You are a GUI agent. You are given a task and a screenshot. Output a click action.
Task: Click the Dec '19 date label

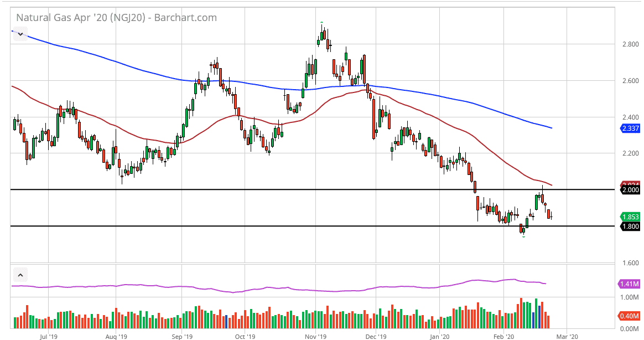376,336
